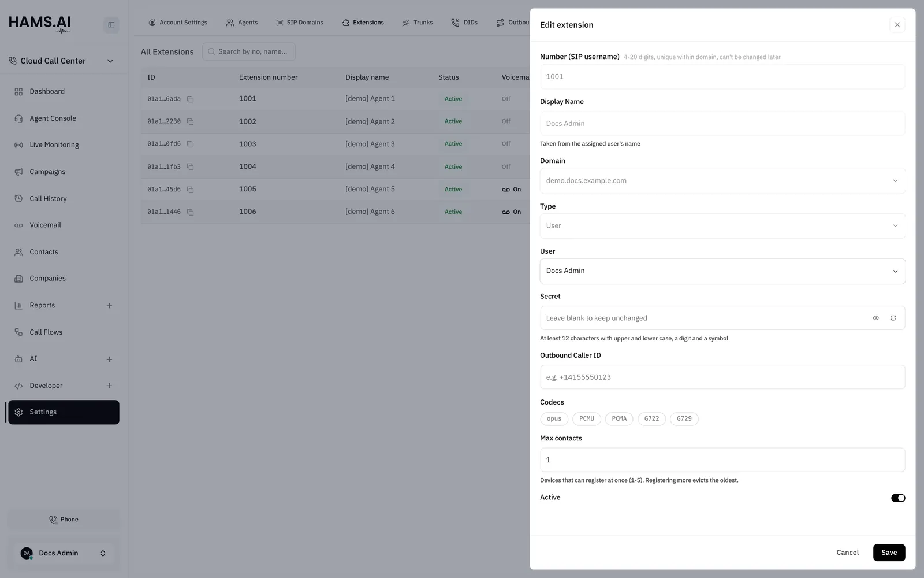Toggle G722 codec chip
Image resolution: width=924 pixels, height=578 pixels.
click(x=651, y=418)
